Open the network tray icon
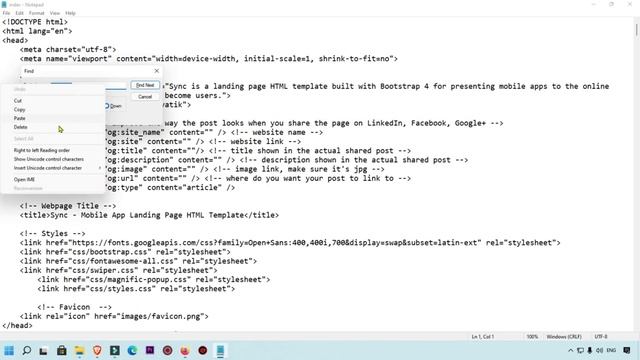640x360 pixels. 580,350
